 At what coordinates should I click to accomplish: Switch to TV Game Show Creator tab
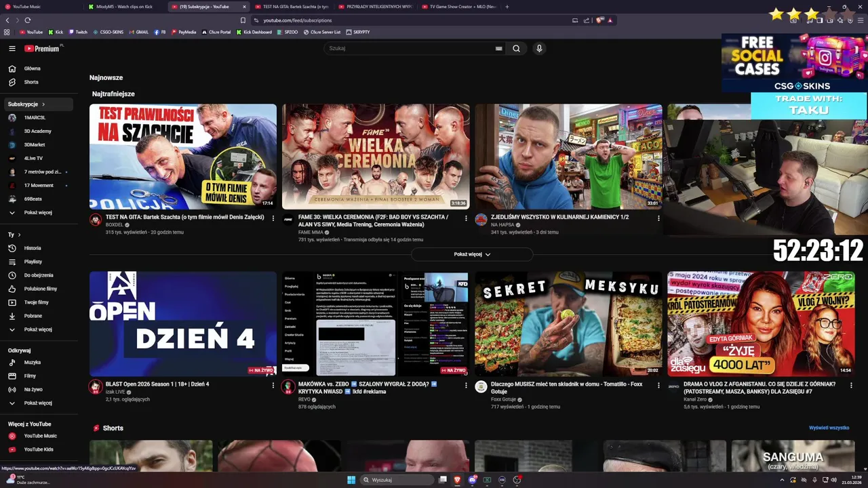pos(458,6)
